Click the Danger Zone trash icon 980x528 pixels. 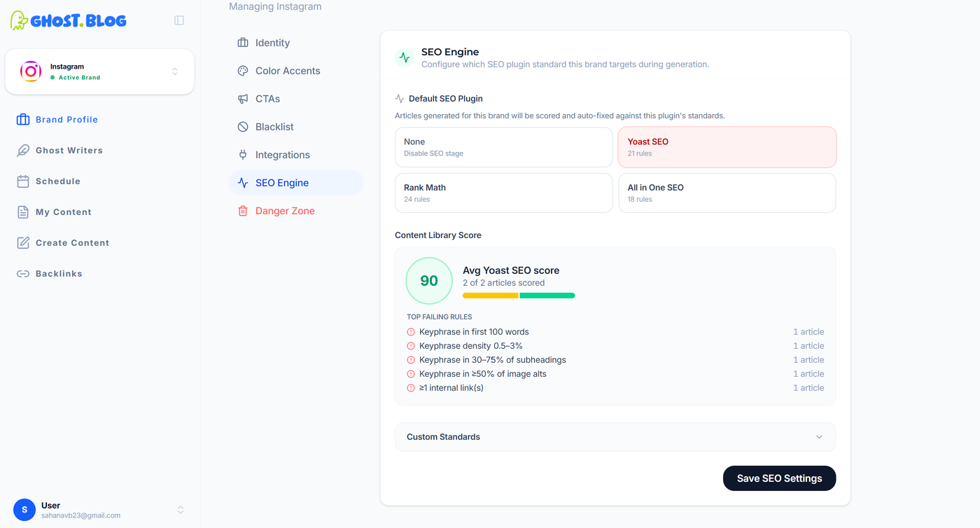pyautogui.click(x=243, y=211)
